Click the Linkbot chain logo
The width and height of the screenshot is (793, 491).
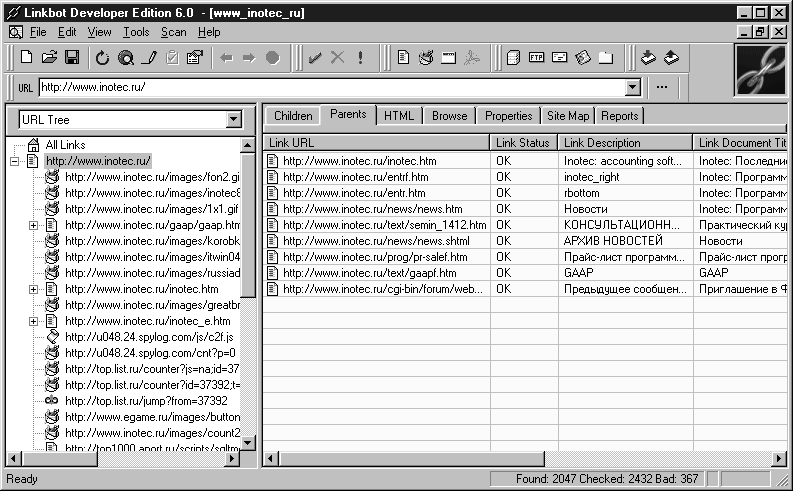tap(760, 70)
